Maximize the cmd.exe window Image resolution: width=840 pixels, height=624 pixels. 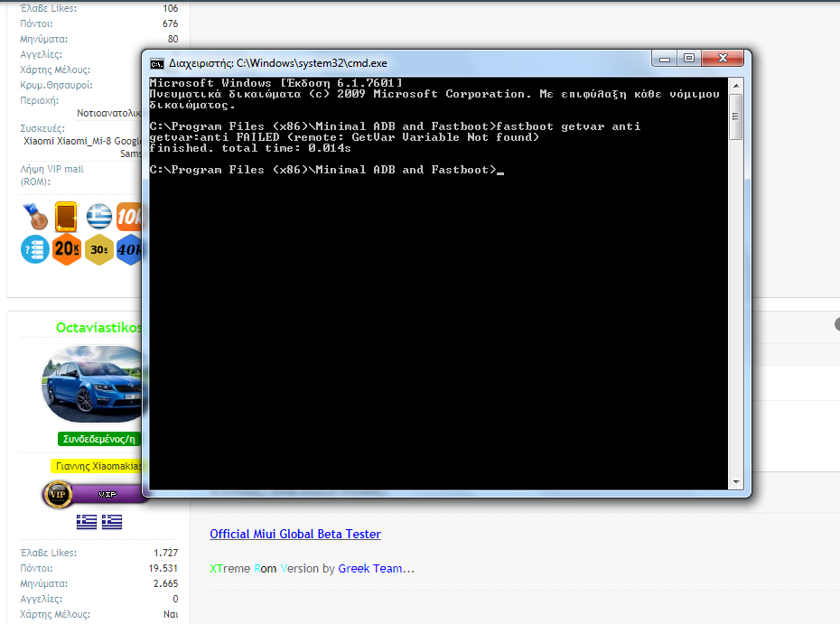pyautogui.click(x=688, y=59)
